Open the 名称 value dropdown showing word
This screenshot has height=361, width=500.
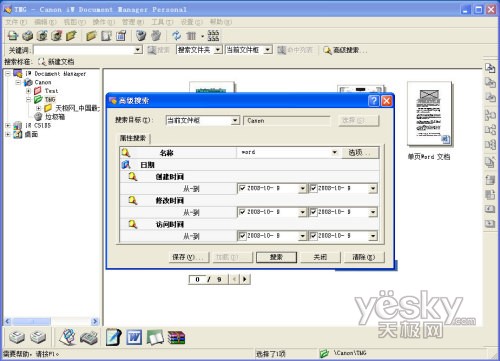pyautogui.click(x=334, y=153)
